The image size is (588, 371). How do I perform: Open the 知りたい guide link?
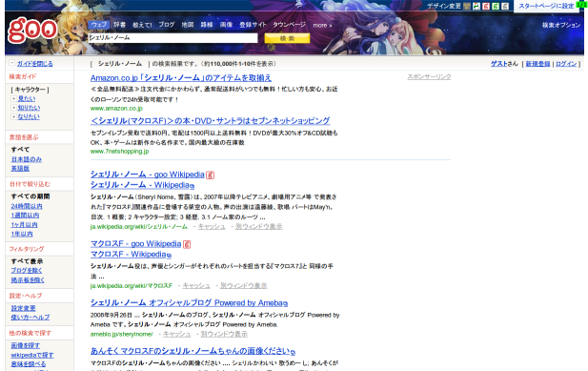(x=29, y=108)
